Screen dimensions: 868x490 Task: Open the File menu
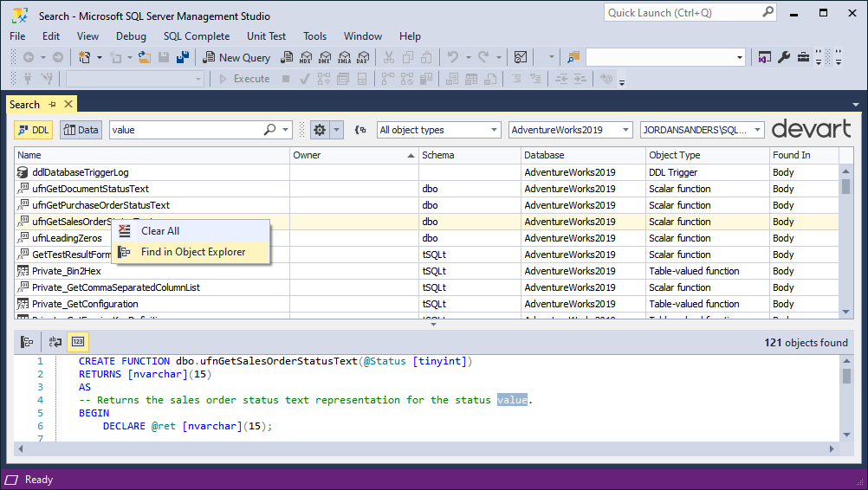tap(17, 36)
